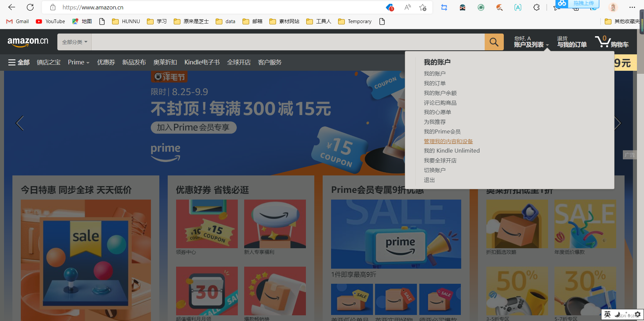
Task: Go to 镇店之宝 in navigation
Action: pos(49,62)
